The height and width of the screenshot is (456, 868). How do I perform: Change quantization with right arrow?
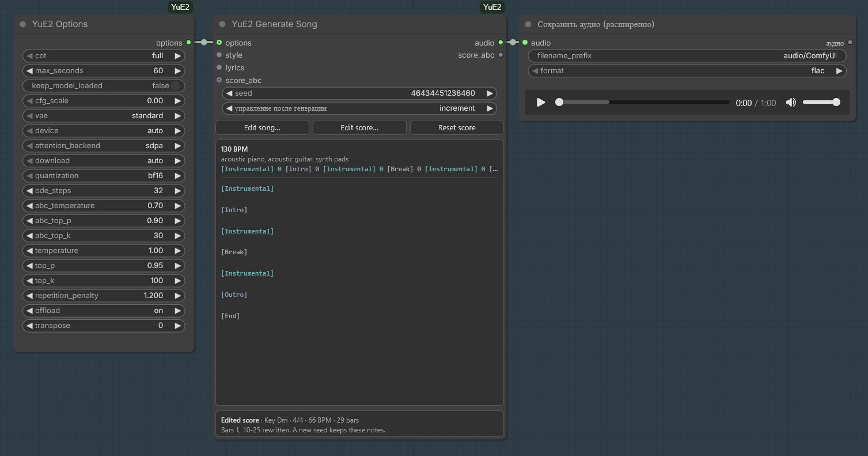click(178, 176)
